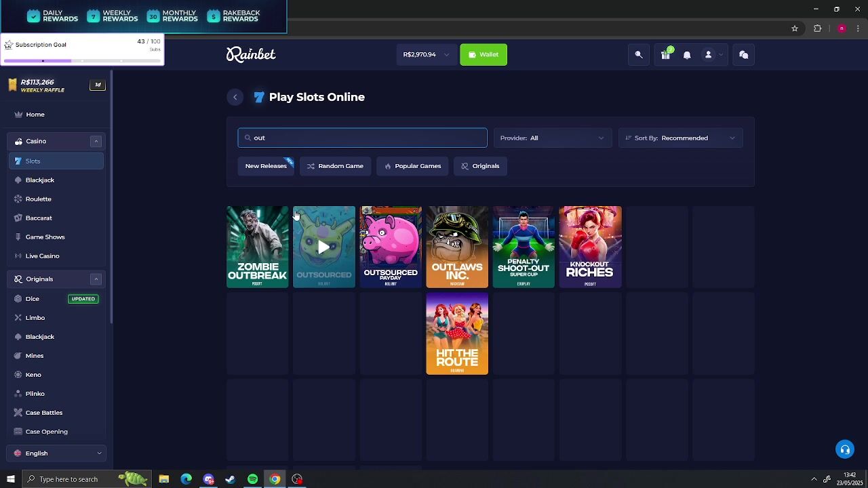Open the rewards gift icon in header

666,55
